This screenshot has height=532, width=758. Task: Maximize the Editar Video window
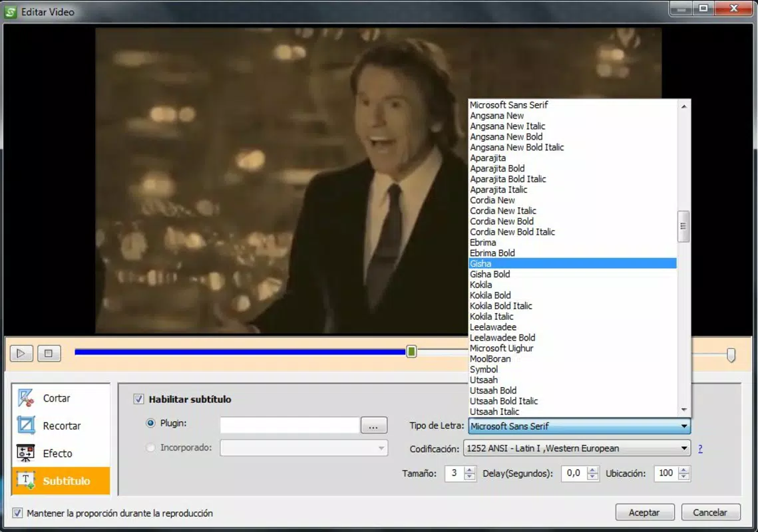(703, 9)
